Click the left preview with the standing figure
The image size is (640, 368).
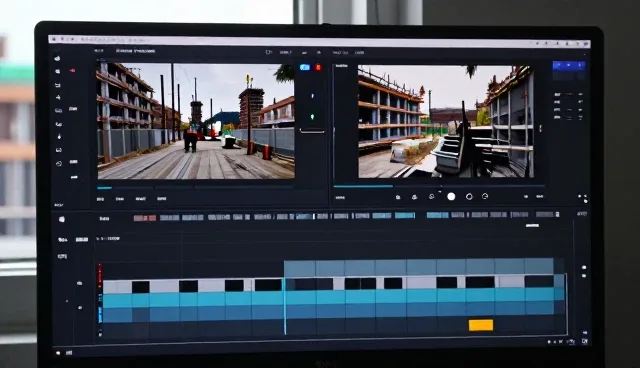[x=196, y=121]
